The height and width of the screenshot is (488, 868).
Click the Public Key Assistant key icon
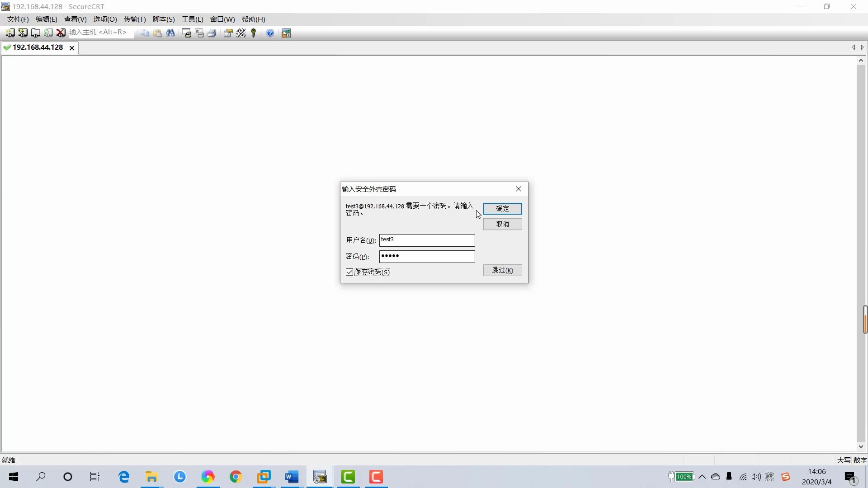[x=254, y=33]
